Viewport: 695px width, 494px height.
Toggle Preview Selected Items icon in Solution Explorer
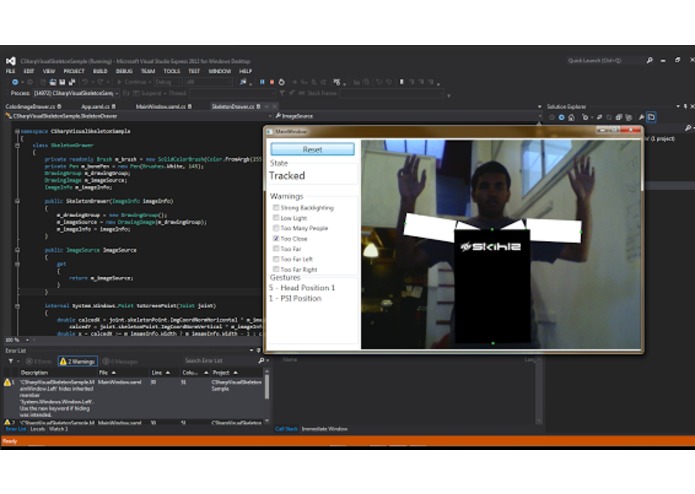(x=651, y=117)
